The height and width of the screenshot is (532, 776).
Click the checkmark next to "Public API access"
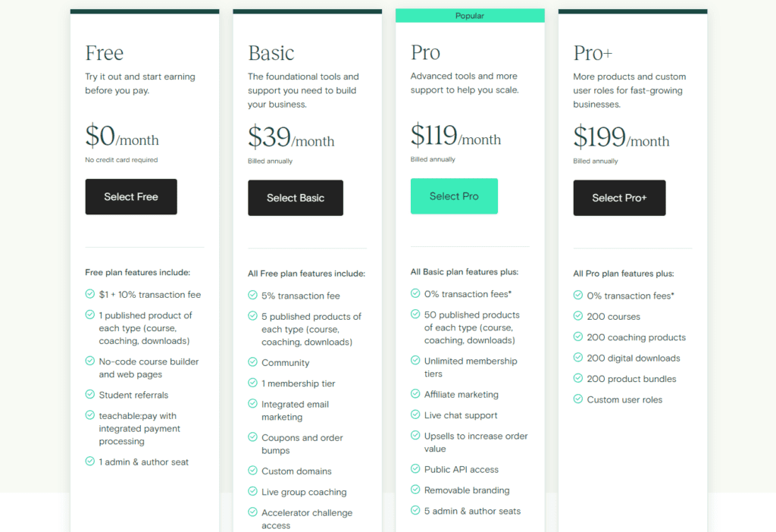point(415,469)
